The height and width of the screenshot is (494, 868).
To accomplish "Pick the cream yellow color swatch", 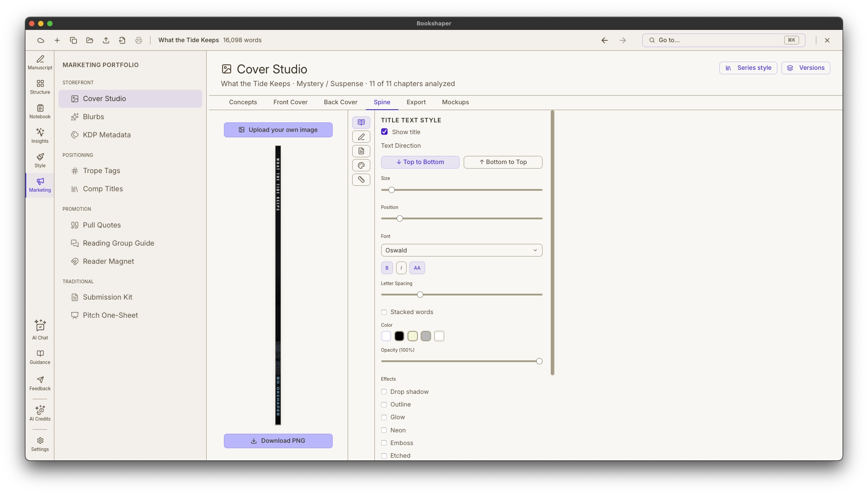I will click(412, 336).
